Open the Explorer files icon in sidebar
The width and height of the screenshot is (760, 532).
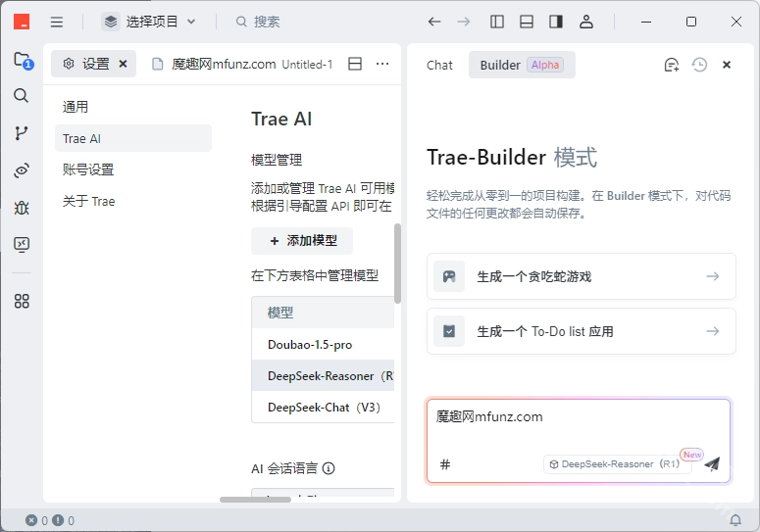[22, 61]
